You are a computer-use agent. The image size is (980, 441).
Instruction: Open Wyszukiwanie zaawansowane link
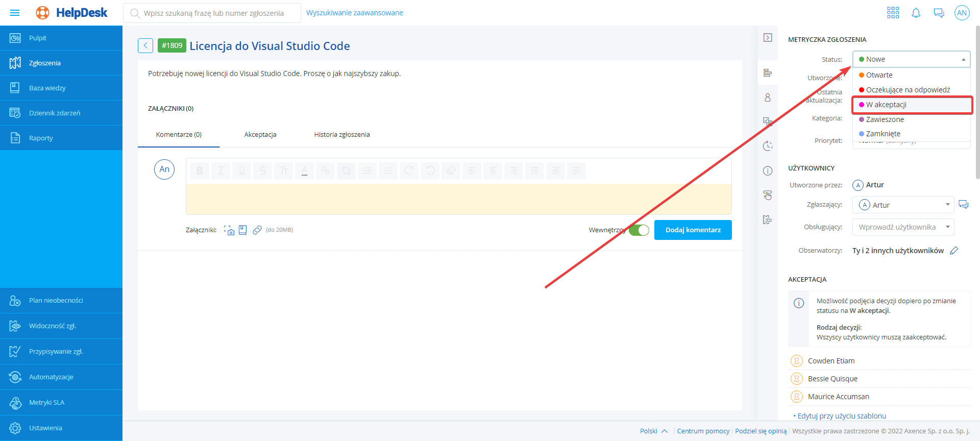[x=354, y=13]
